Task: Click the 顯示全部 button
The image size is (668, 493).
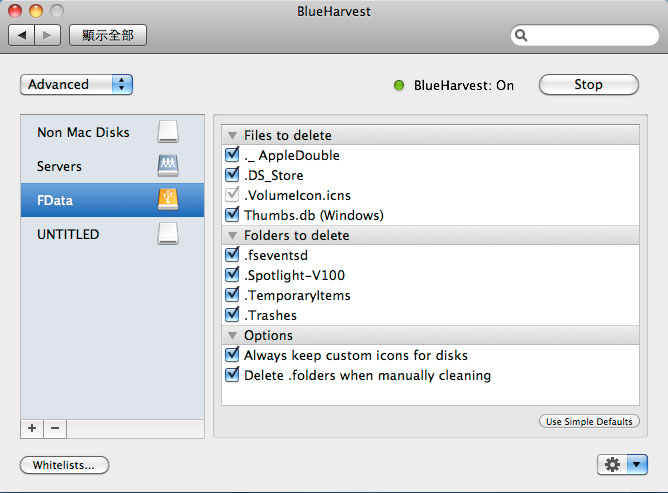Action: pos(108,35)
